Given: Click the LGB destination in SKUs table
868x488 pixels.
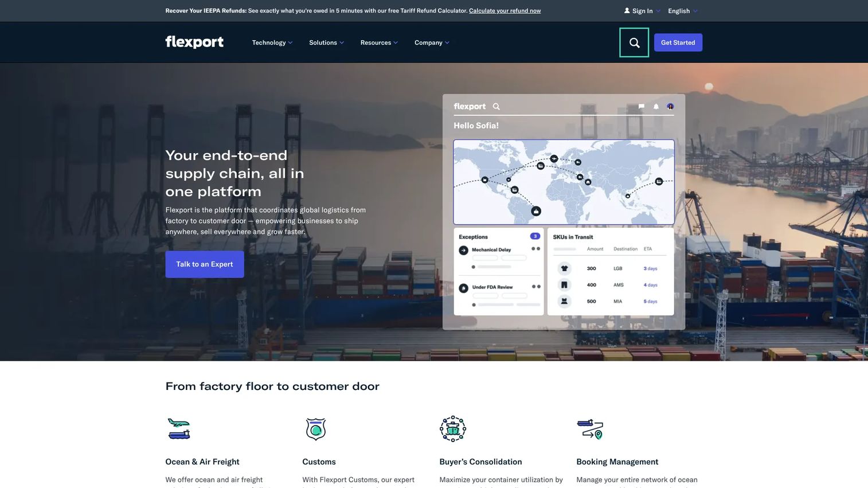Looking at the screenshot, I should click(618, 268).
